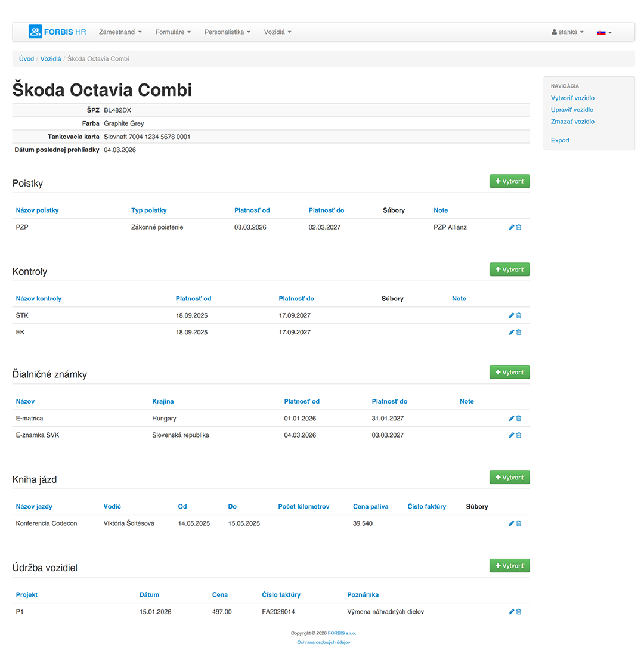This screenshot has width=644, height=663.
Task: Sort vignettes by Názov column
Action: pyautogui.click(x=26, y=402)
